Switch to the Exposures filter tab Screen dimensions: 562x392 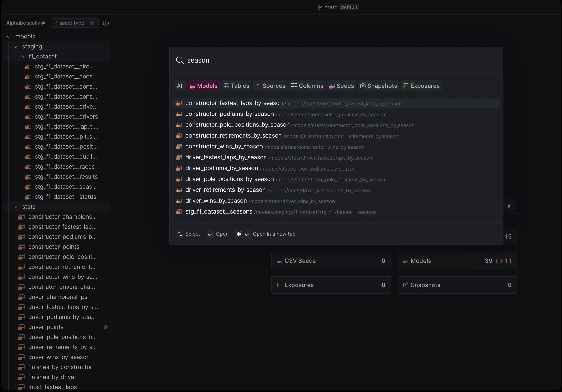point(421,86)
